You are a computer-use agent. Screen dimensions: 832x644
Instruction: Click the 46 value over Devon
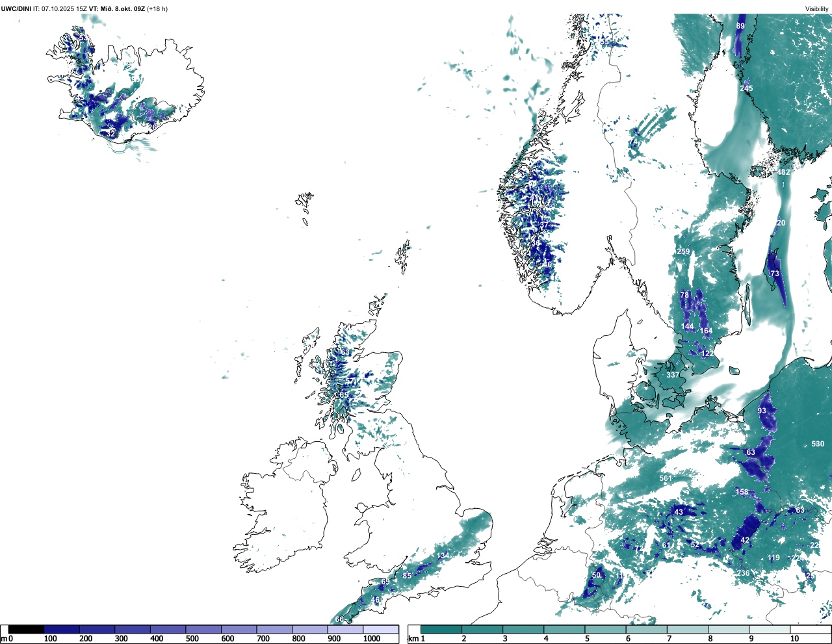375,600
